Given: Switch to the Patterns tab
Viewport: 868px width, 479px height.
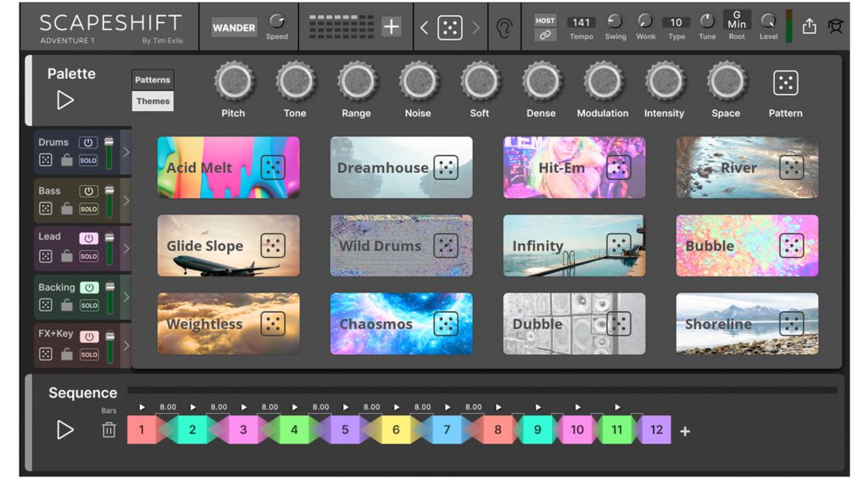Looking at the screenshot, I should click(153, 80).
